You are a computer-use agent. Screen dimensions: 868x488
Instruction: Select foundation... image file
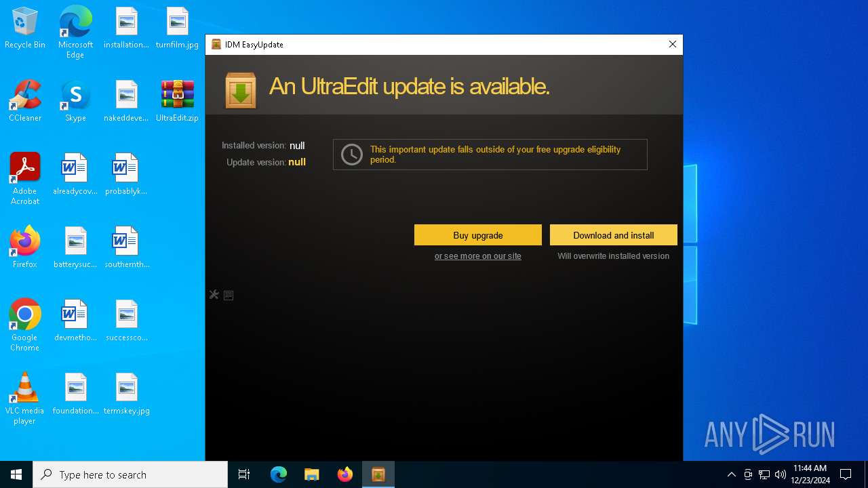tap(75, 394)
